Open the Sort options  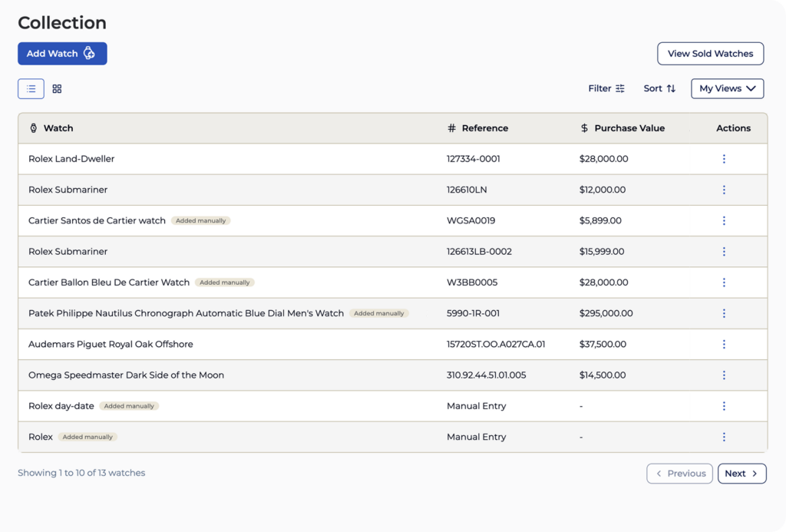[x=659, y=88]
